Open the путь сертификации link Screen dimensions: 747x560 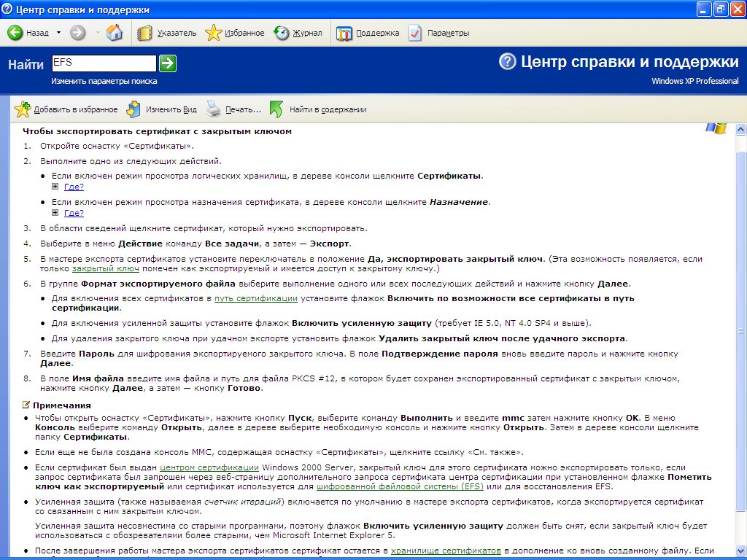click(255, 298)
